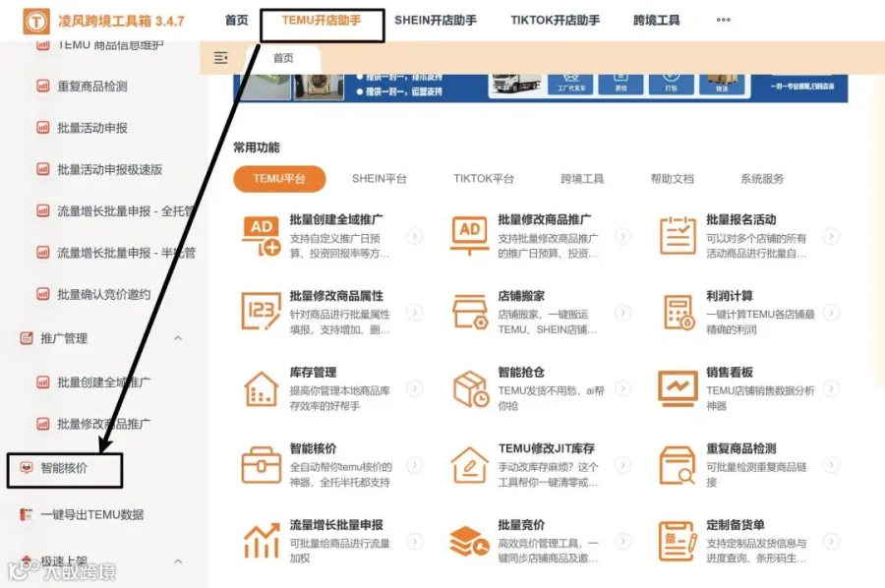Click the icon beside 批量确认竞价邀约 in sidebar
885x588 pixels.
(43, 294)
